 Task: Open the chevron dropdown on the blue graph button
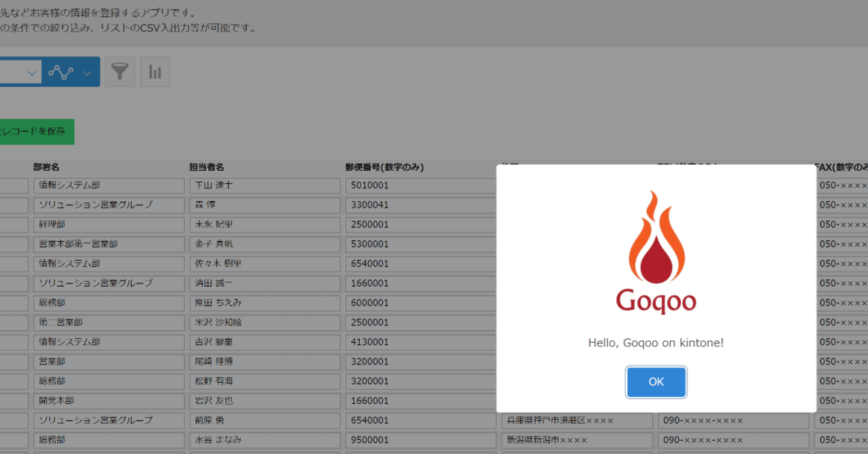tap(87, 71)
